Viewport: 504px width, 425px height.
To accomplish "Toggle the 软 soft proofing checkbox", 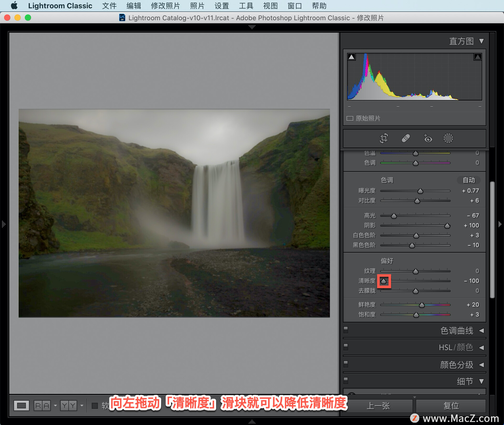I will click(x=94, y=406).
